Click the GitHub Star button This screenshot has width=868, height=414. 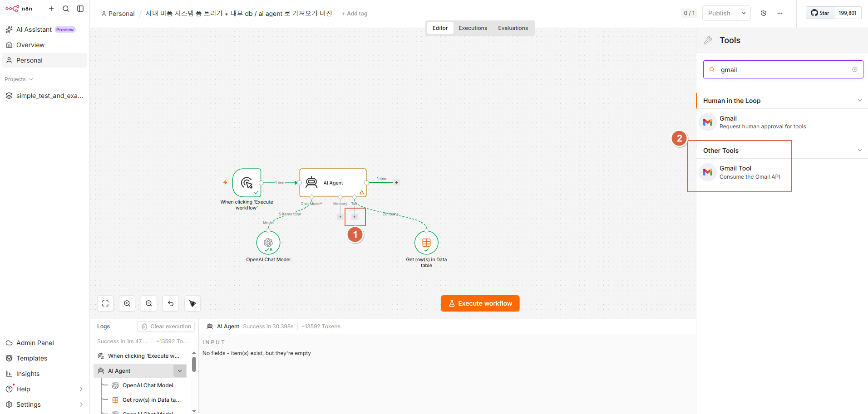click(820, 13)
